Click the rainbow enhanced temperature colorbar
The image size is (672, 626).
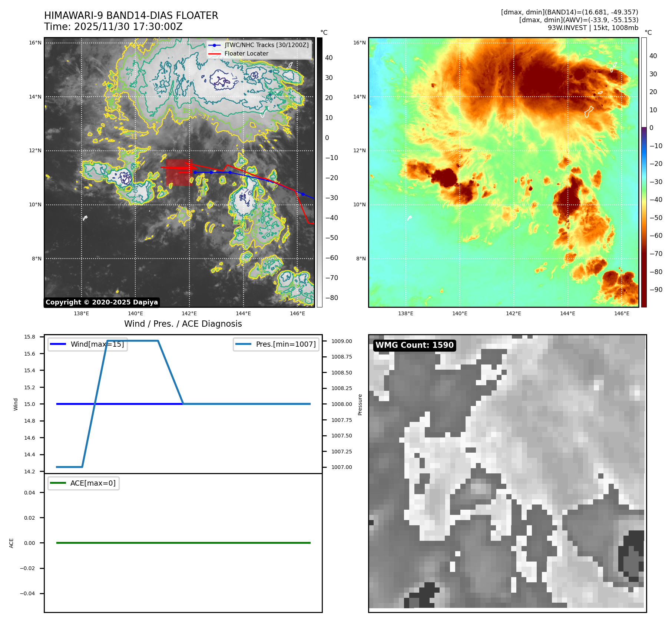pyautogui.click(x=644, y=172)
